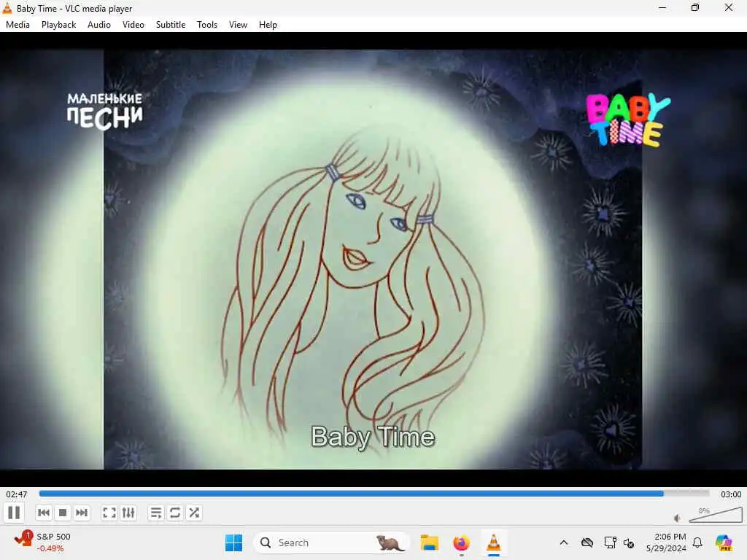Image resolution: width=747 pixels, height=560 pixels.
Task: Stop playback with the stop button
Action: click(63, 513)
